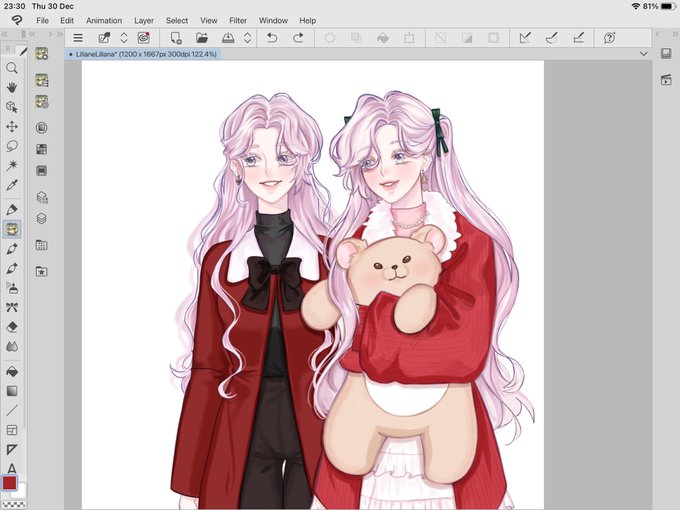
Task: Open the Help menu
Action: (307, 20)
